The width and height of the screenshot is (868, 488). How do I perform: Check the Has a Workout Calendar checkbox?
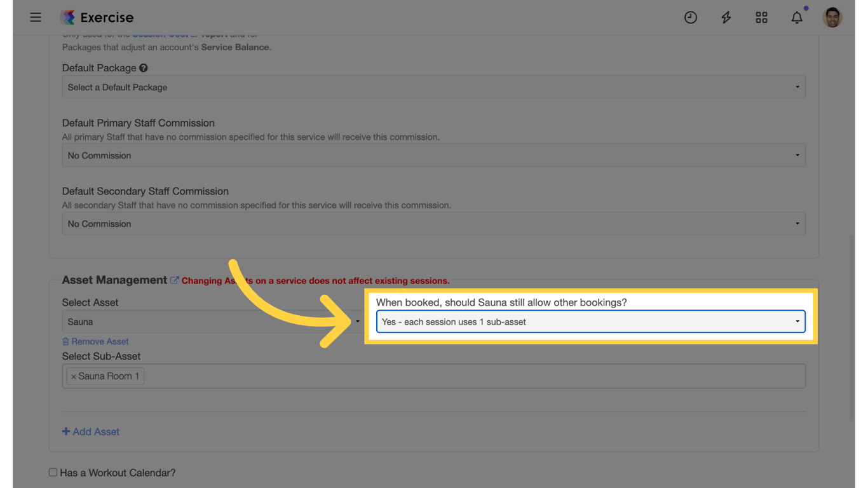(53, 471)
